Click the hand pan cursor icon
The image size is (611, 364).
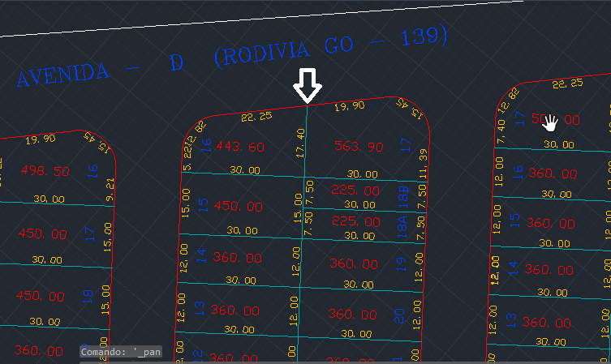point(551,122)
